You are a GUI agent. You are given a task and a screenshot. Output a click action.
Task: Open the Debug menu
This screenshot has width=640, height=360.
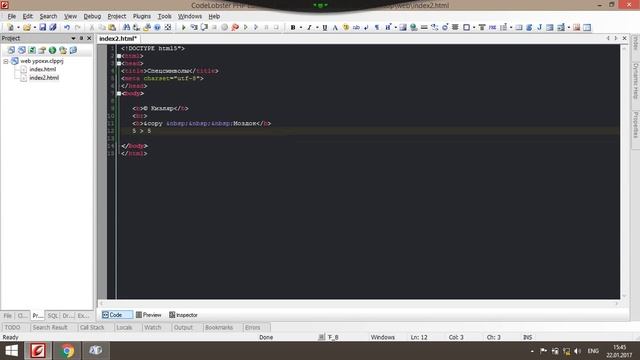tap(92, 16)
